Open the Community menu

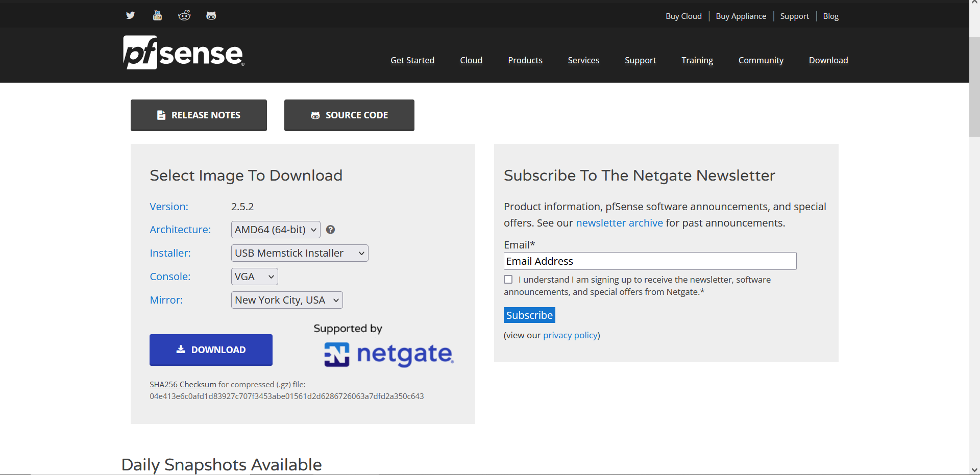point(761,60)
